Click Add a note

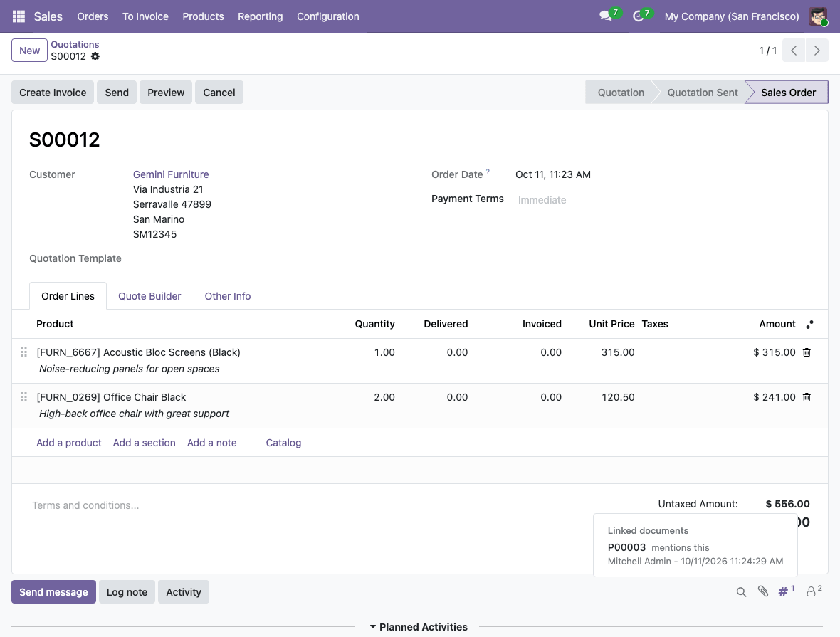(211, 443)
